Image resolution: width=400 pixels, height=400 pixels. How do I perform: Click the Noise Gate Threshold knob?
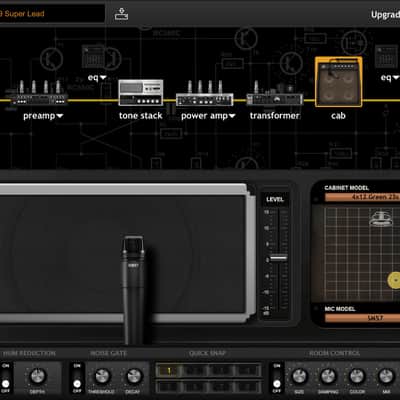102,376
